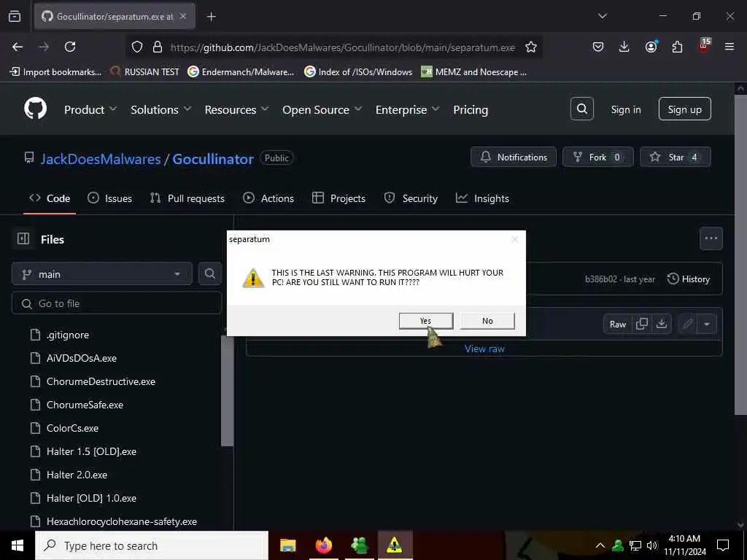Screen dimensions: 747x560
Task: Choose No in the separatum warning dialog
Action: [487, 321]
